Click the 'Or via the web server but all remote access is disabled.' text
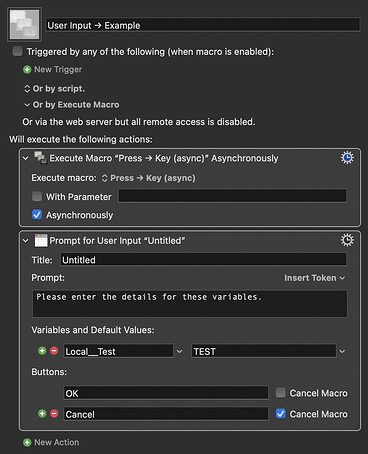Viewport: 368px width, 454px height. click(x=139, y=122)
